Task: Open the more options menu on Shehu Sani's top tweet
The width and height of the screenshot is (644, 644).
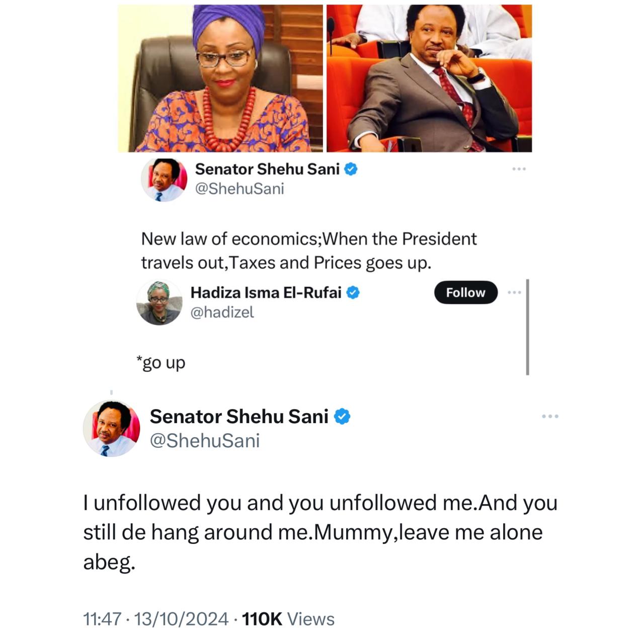Action: pos(518,170)
